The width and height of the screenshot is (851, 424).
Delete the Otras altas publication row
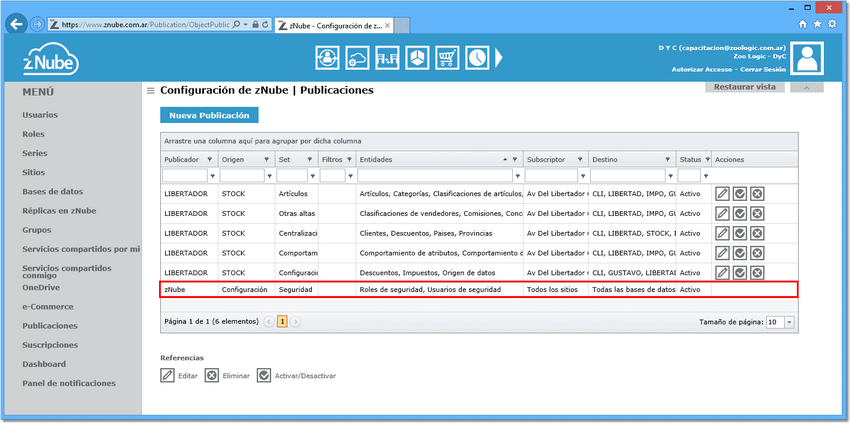[x=757, y=213]
